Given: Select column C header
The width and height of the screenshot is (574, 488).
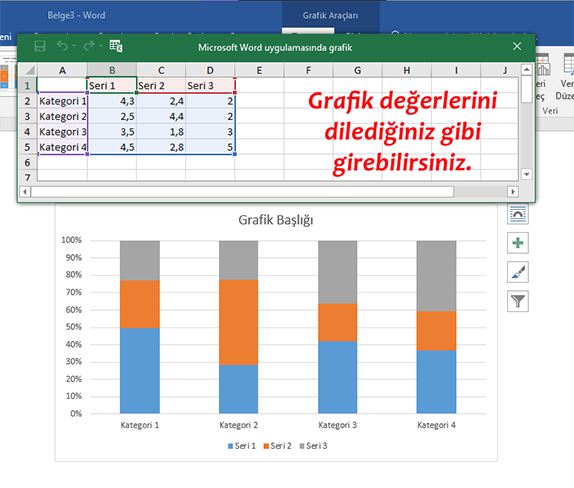Looking at the screenshot, I should click(x=161, y=70).
